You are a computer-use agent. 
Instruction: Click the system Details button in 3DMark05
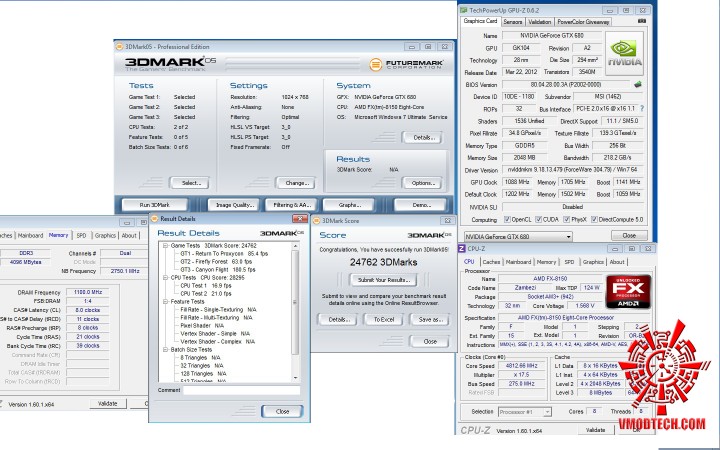point(422,137)
